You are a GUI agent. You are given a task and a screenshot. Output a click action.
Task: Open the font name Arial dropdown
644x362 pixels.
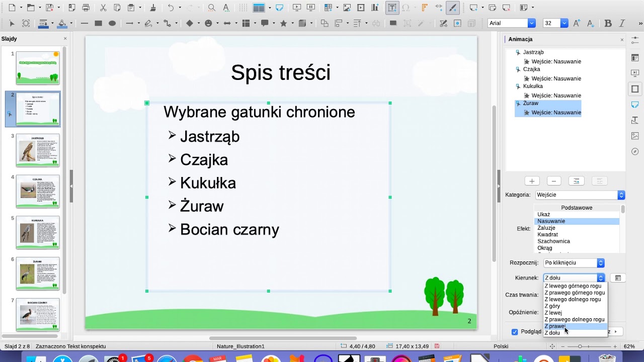click(531, 23)
